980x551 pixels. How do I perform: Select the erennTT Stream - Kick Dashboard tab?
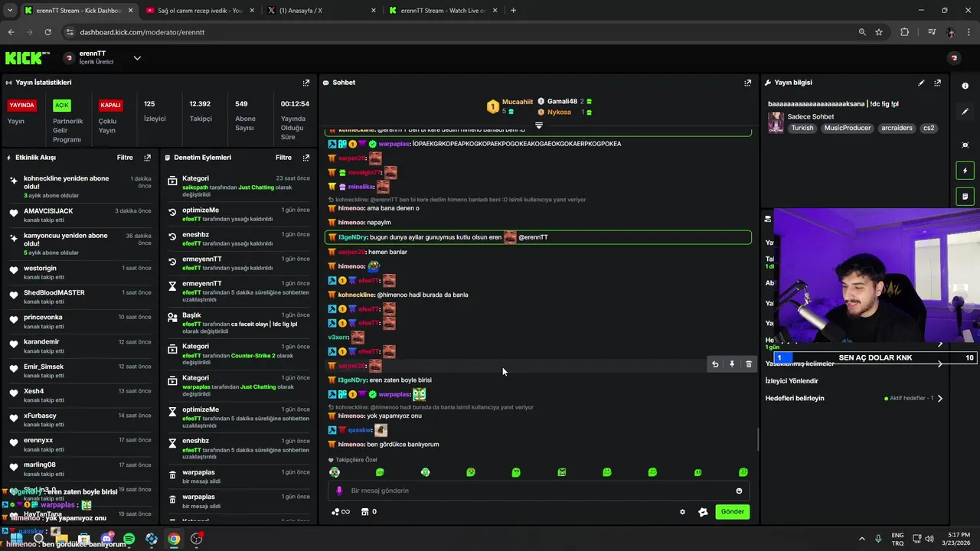pos(77,11)
